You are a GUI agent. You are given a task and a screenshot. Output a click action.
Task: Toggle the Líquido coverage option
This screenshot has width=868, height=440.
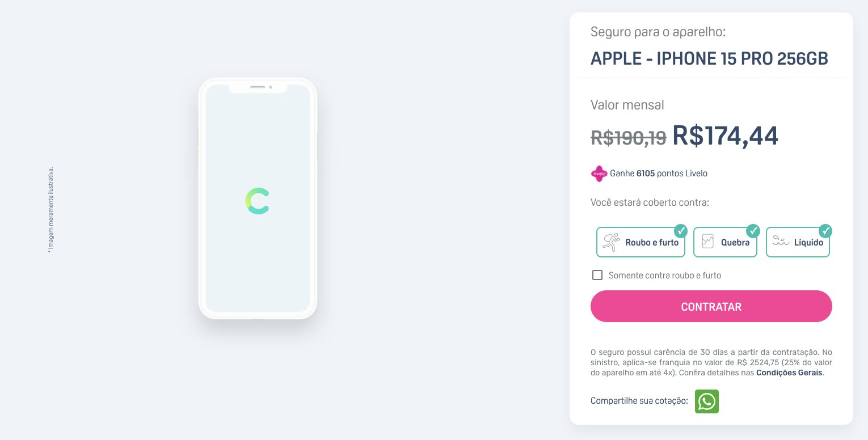(x=798, y=242)
